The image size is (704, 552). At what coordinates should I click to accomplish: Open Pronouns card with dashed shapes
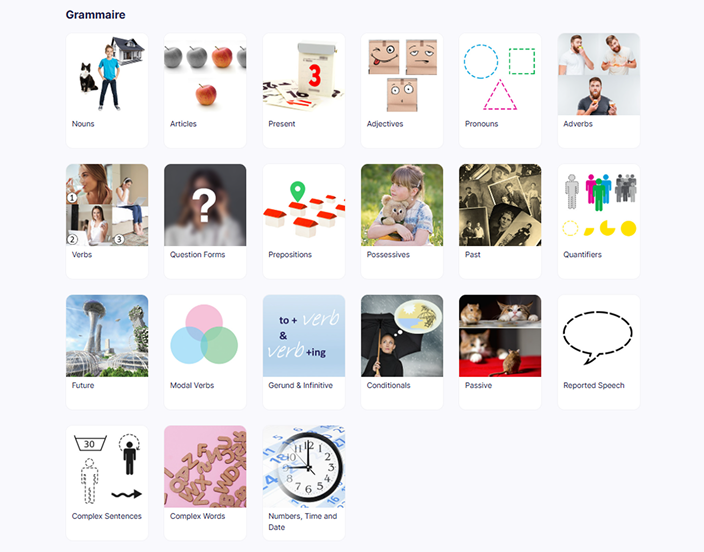500,90
